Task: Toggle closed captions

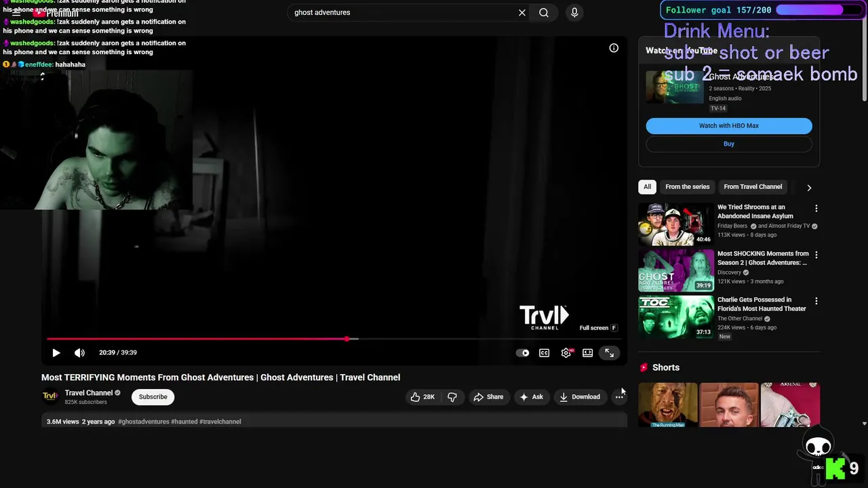Action: coord(544,353)
